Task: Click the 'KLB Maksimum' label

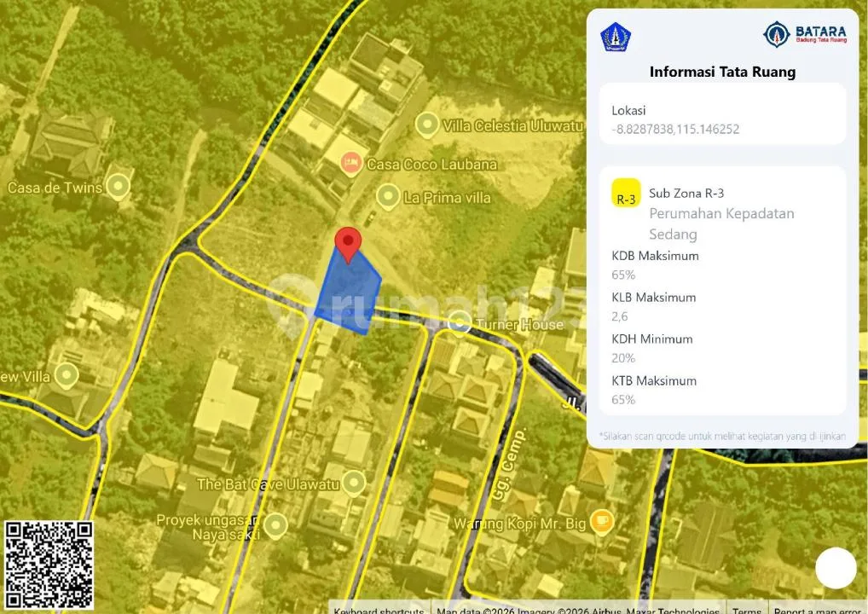Action: 654,298
